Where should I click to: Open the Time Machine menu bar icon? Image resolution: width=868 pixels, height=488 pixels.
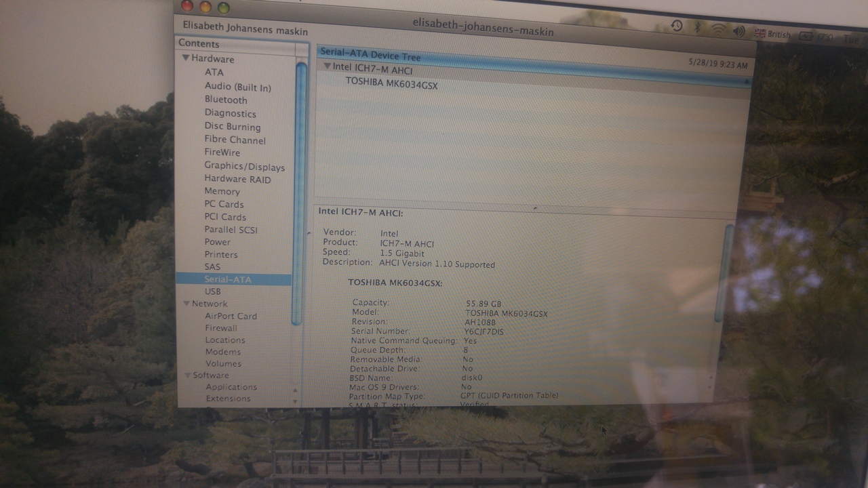click(677, 26)
